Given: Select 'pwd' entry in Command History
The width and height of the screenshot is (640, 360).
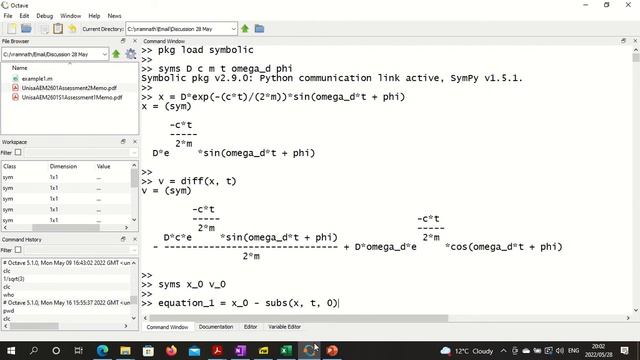Looking at the screenshot, I should click(x=9, y=311).
